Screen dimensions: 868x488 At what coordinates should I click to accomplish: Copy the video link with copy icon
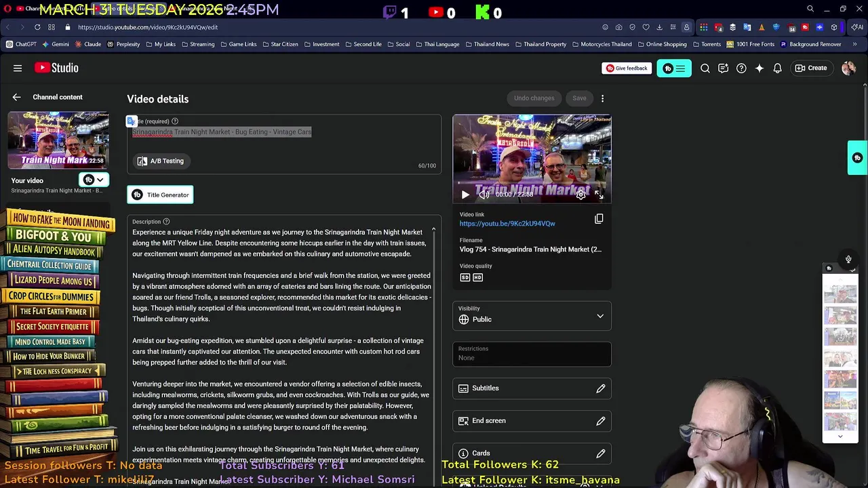[599, 218]
